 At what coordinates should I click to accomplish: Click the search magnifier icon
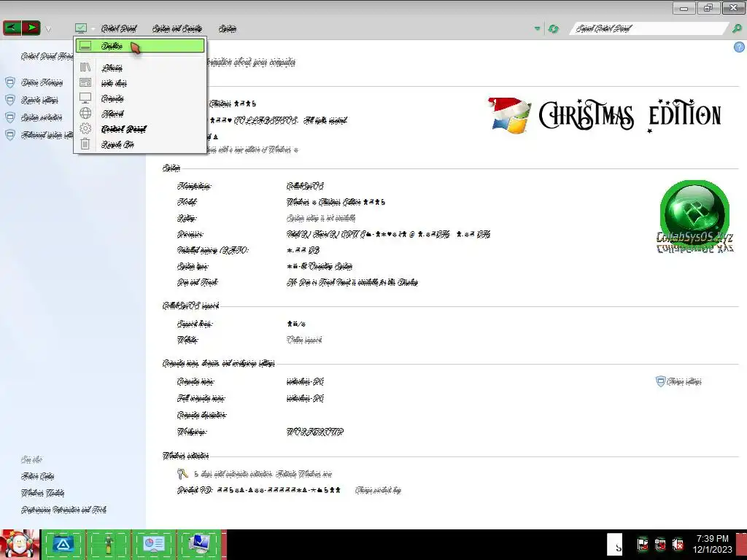pos(737,28)
